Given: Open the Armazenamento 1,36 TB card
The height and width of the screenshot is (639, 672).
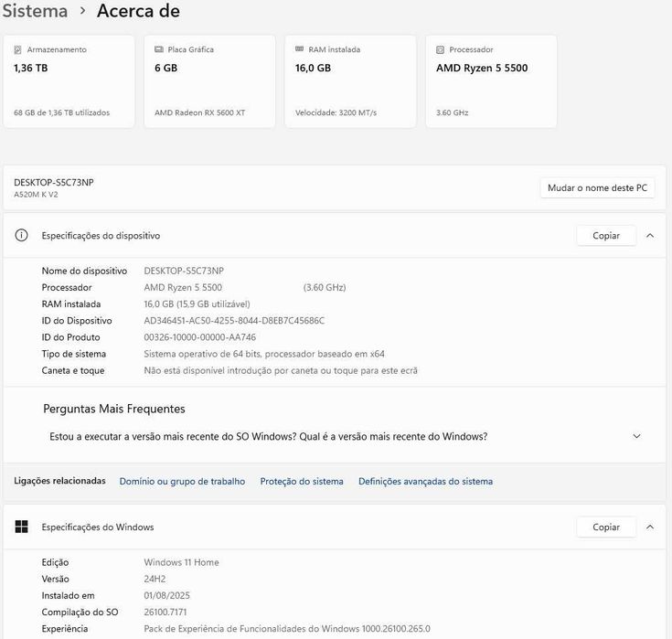Looking at the screenshot, I should click(x=69, y=82).
